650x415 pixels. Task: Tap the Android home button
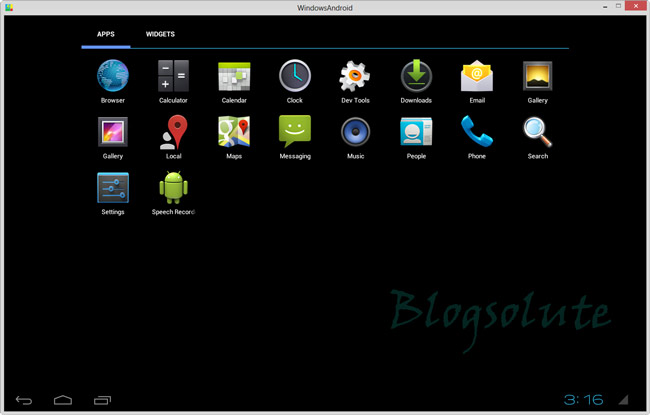63,400
